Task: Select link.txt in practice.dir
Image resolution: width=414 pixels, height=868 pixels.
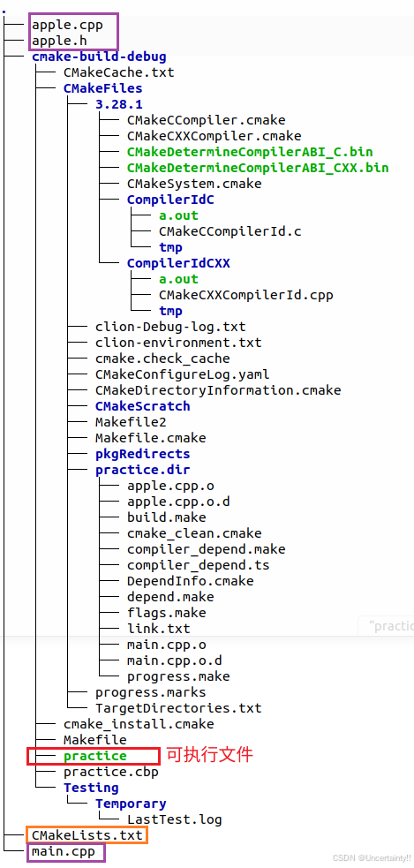Action: tap(158, 629)
